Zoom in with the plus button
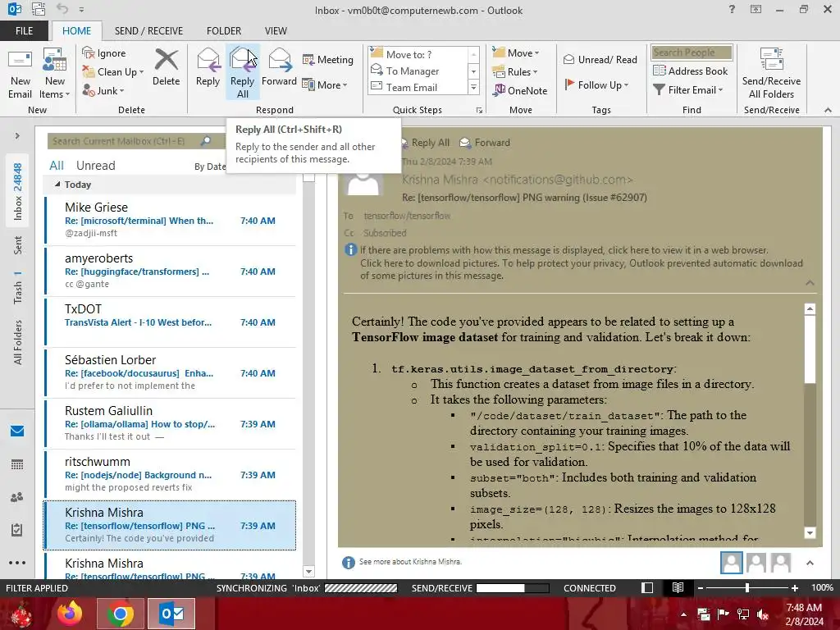 pos(795,587)
